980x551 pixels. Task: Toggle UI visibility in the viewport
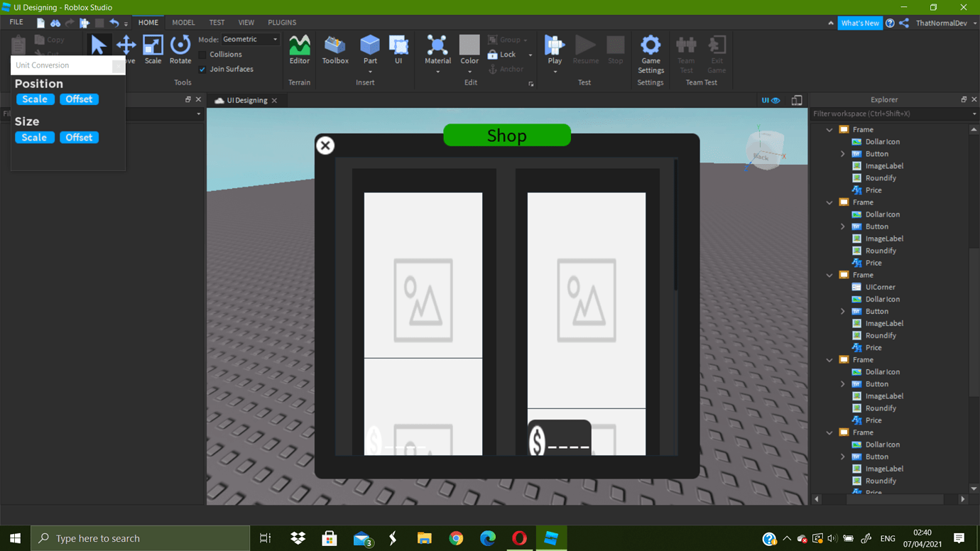coord(771,100)
